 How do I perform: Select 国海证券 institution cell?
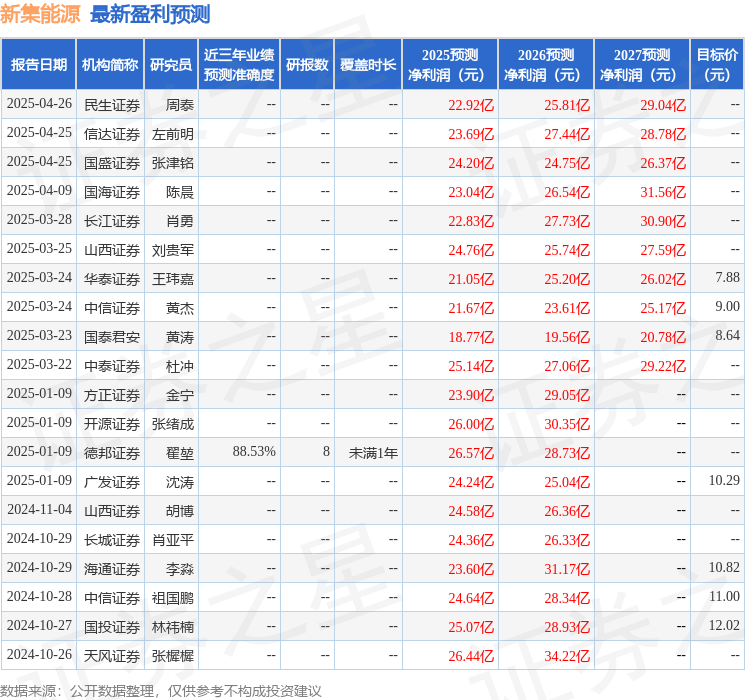112,192
